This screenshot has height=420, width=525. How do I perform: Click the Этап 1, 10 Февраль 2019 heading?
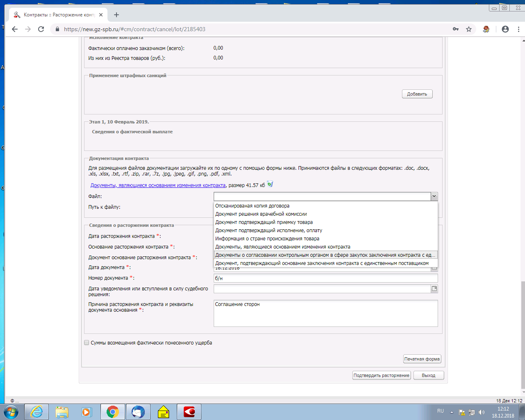pyautogui.click(x=119, y=122)
